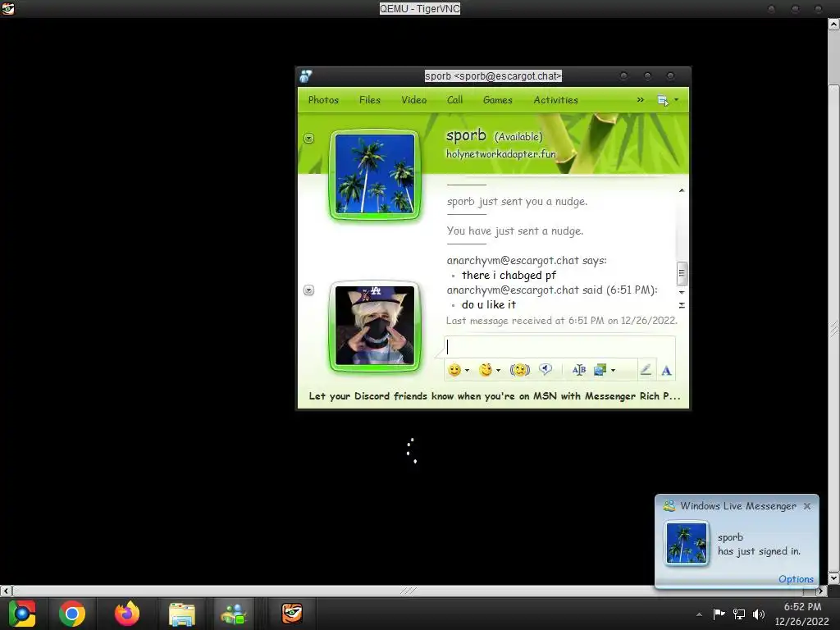Send a nudge with the shaking smiley

click(519, 370)
